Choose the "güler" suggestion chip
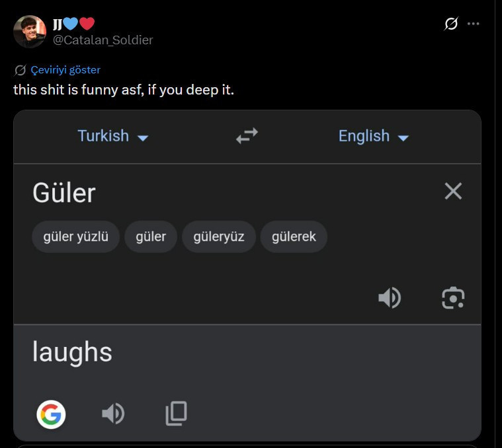The width and height of the screenshot is (502, 448). point(151,237)
